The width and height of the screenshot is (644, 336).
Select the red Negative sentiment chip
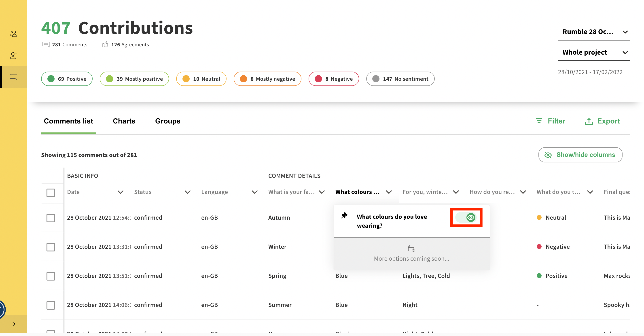tap(333, 79)
